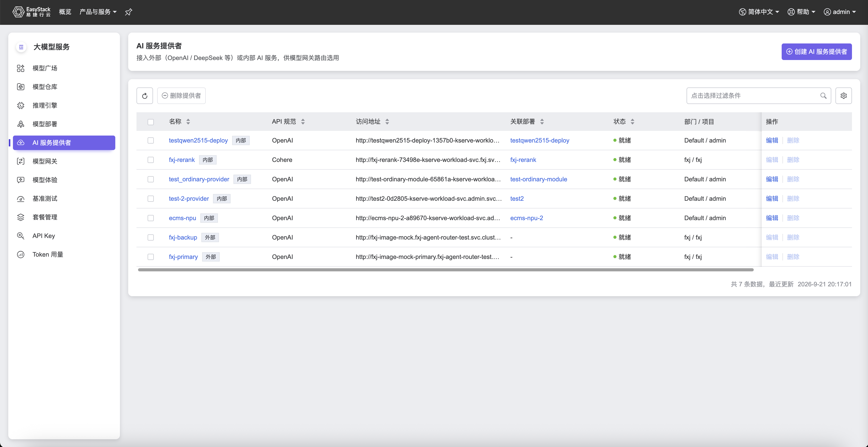Screen dimensions: 868x447
Task: Click the 套餐管理 layers icon
Action: tap(21, 217)
